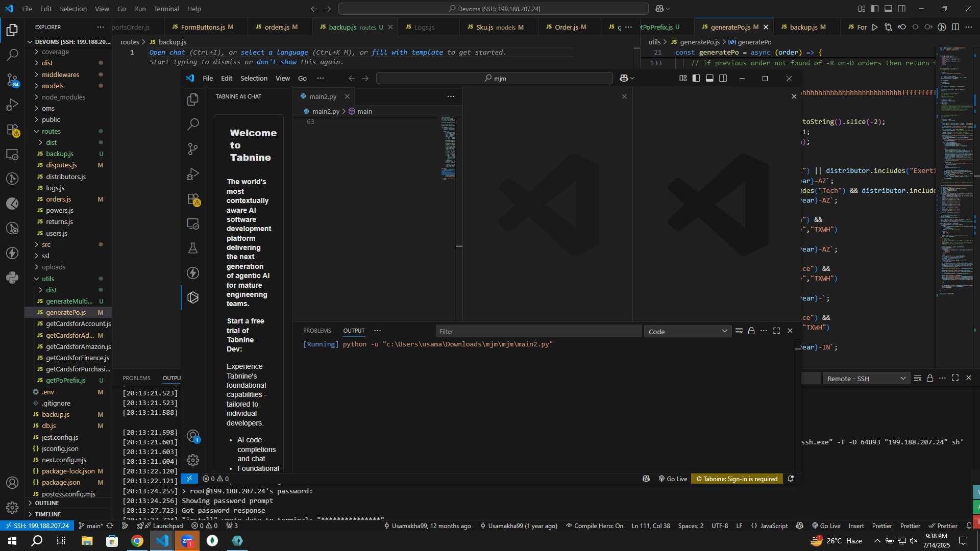Toggle secondary sidebar in back window title bar

pos(902,9)
